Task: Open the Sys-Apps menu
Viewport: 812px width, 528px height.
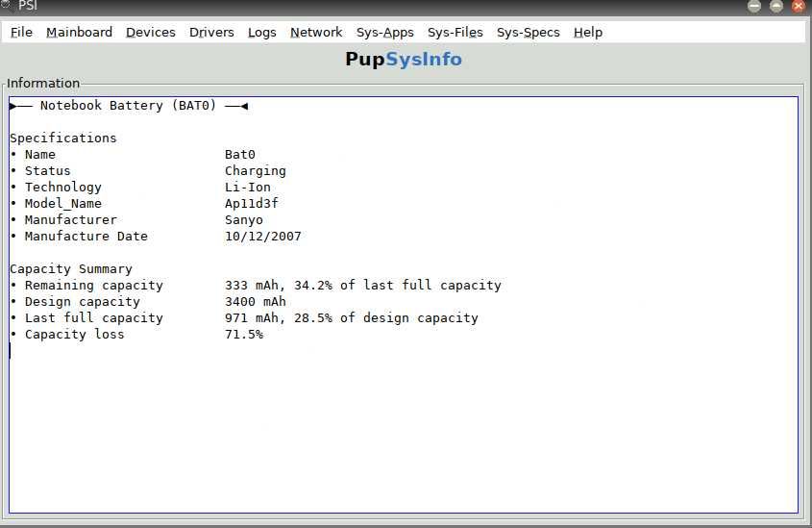Action: pos(384,32)
